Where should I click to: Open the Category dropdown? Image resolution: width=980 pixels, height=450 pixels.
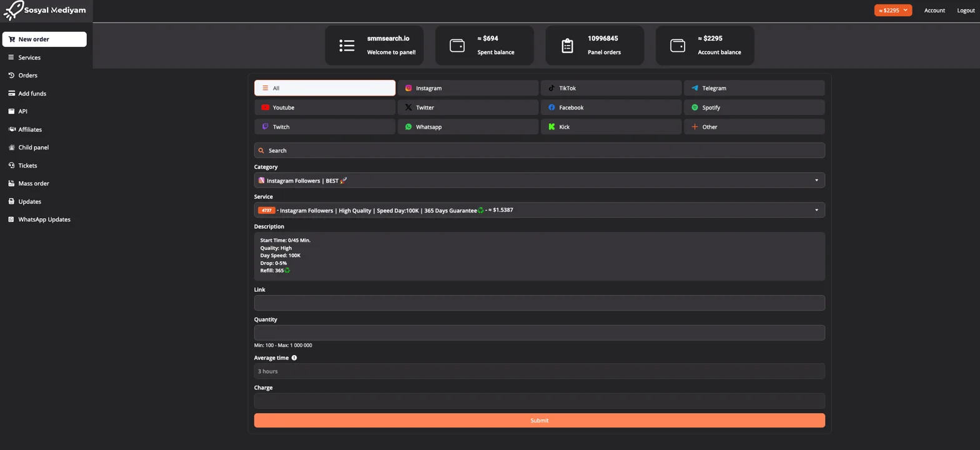click(x=539, y=181)
